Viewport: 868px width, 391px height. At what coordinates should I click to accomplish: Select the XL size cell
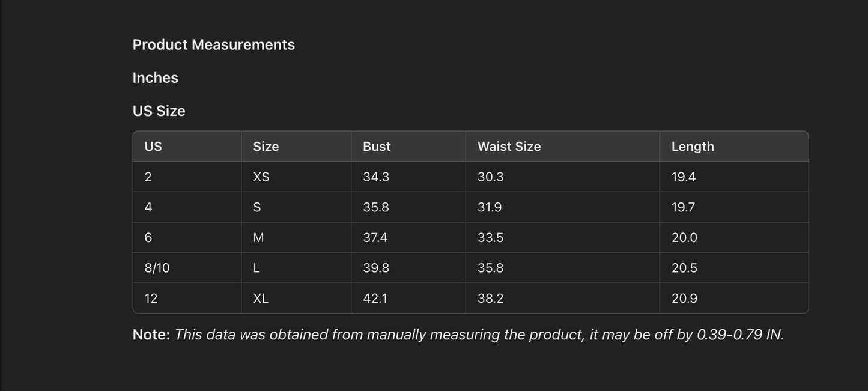coord(261,299)
